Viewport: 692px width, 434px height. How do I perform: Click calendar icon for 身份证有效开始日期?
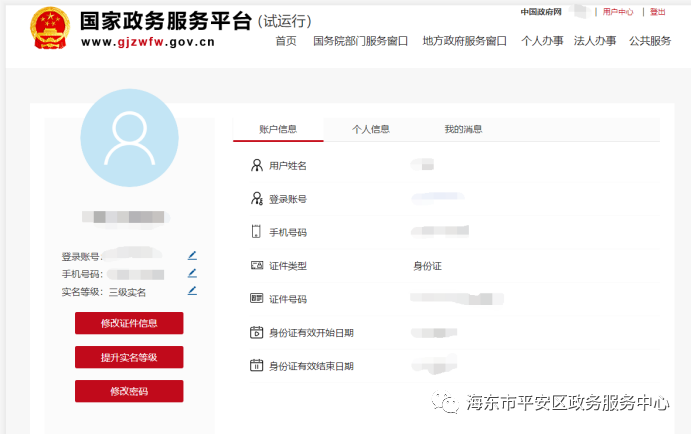[256, 332]
